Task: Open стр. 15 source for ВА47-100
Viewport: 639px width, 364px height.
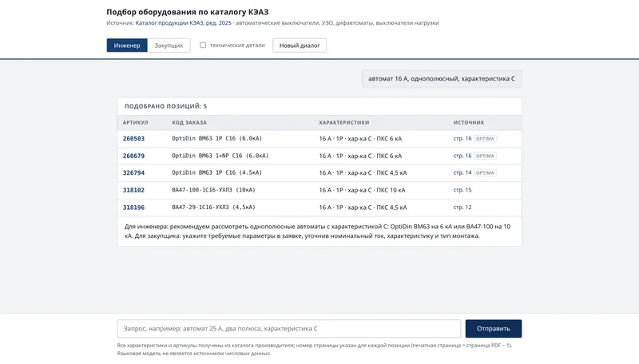Action: point(462,190)
